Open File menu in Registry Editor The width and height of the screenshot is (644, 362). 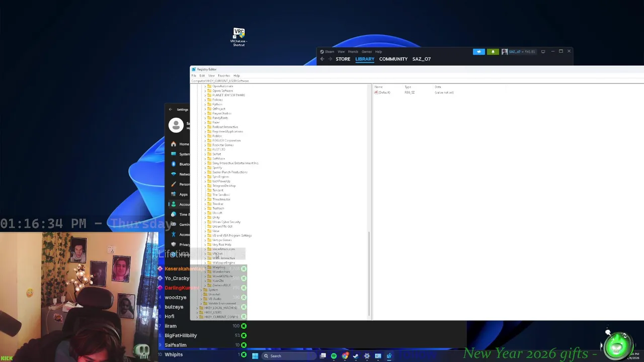pyautogui.click(x=194, y=76)
